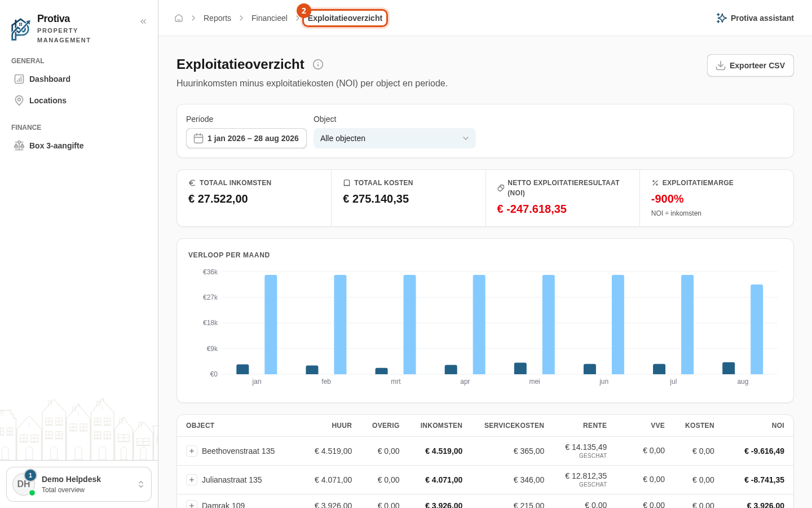Click the -900% exploitatiemarge value
This screenshot has height=508, width=812.
tap(668, 199)
